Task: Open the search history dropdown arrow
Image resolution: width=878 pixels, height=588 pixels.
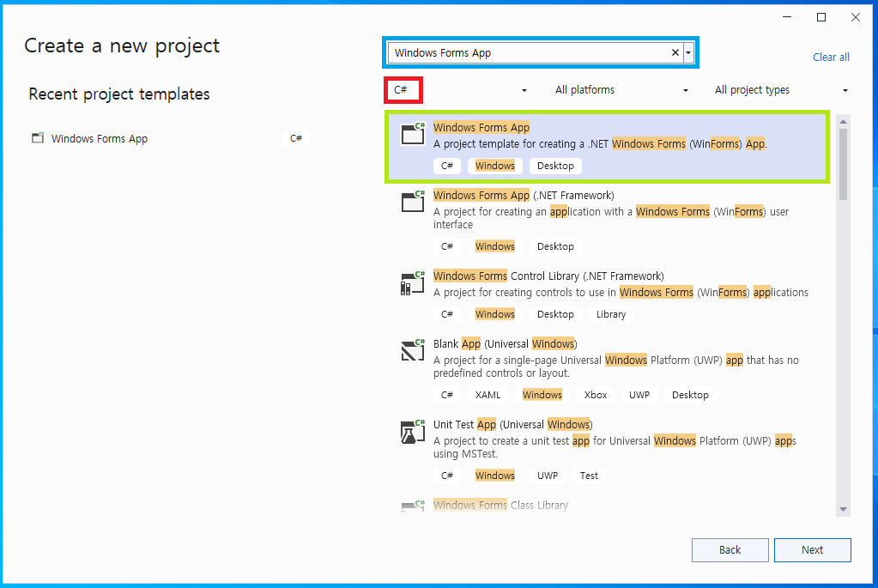Action: point(688,52)
